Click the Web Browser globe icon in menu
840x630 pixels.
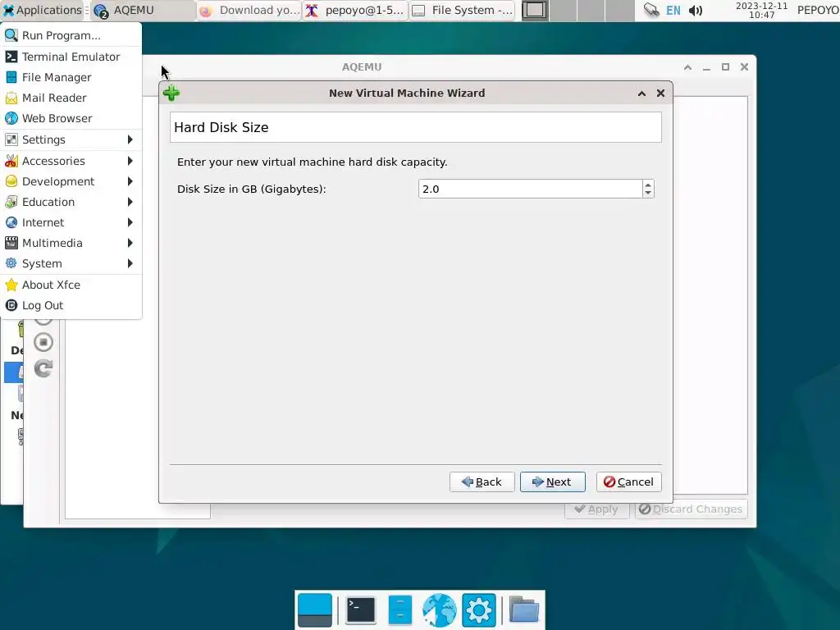coord(11,118)
